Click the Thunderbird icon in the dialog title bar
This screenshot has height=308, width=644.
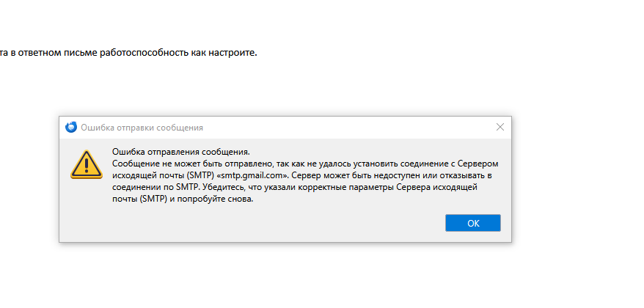tap(71, 127)
